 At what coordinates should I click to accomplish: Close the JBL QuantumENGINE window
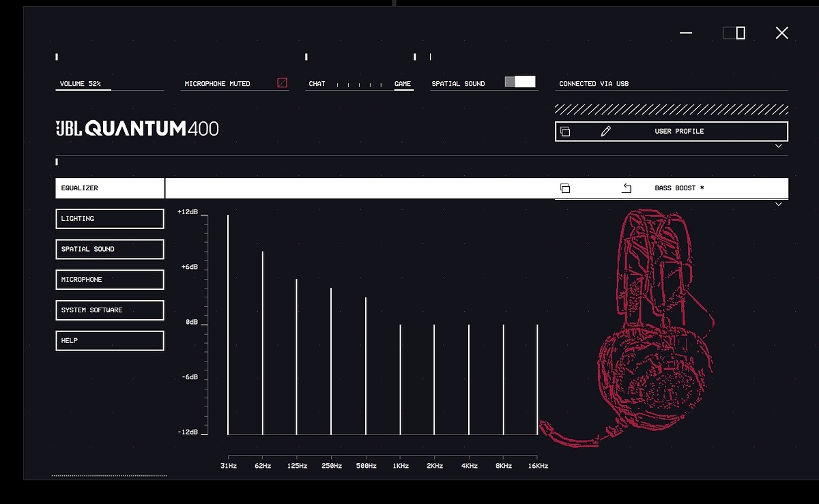(782, 33)
